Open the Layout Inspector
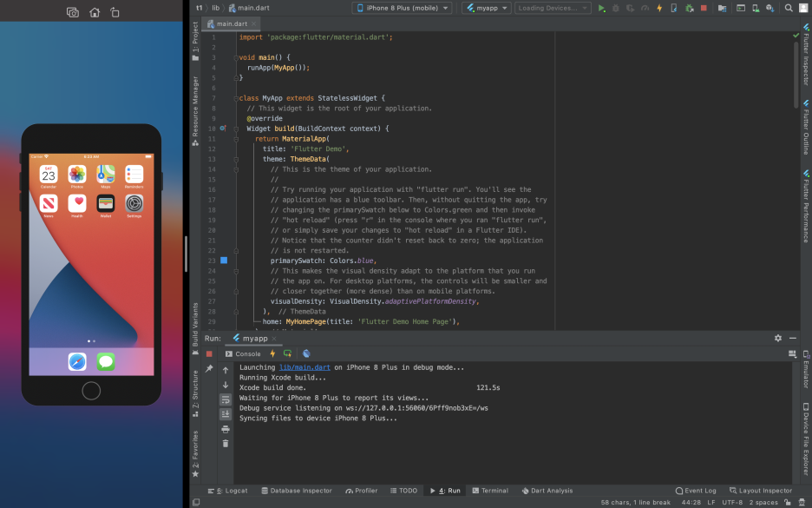The width and height of the screenshot is (812, 508). tap(761, 491)
